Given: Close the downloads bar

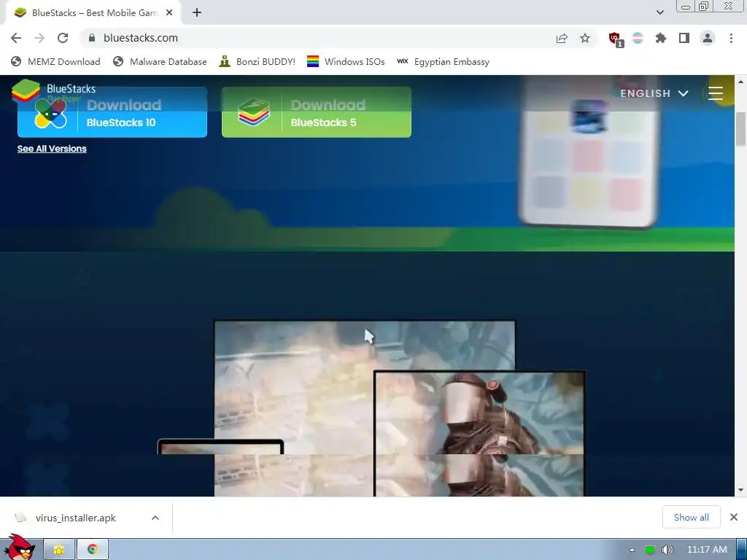Looking at the screenshot, I should click(734, 517).
